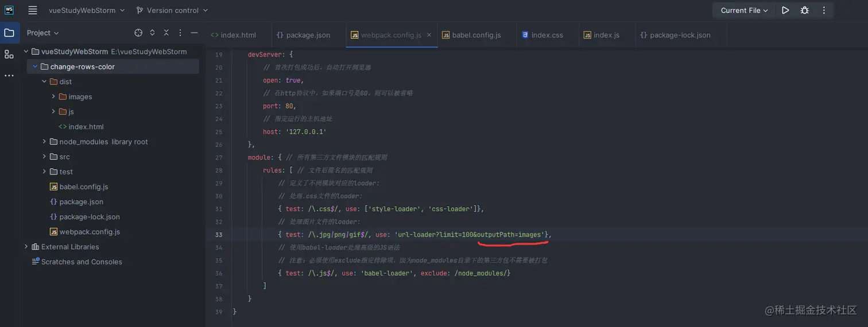This screenshot has height=327, width=868.
Task: Switch to the index.css tab
Action: 542,35
